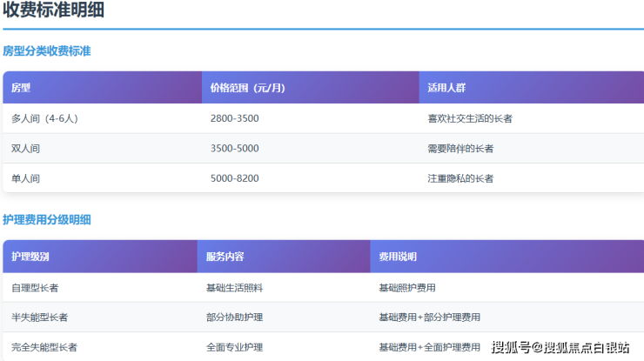Select the 完全失能型长者 row cell

tap(44, 347)
